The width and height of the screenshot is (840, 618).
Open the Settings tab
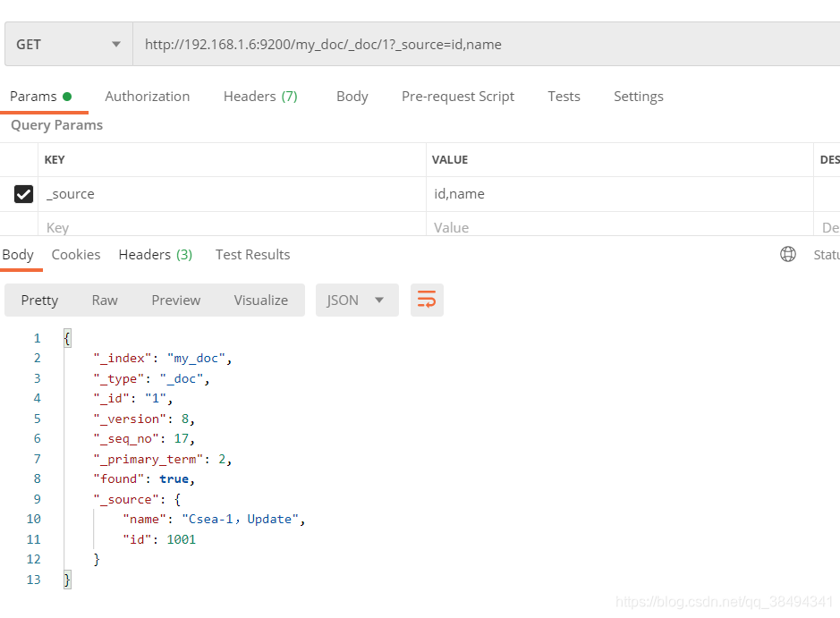point(638,97)
